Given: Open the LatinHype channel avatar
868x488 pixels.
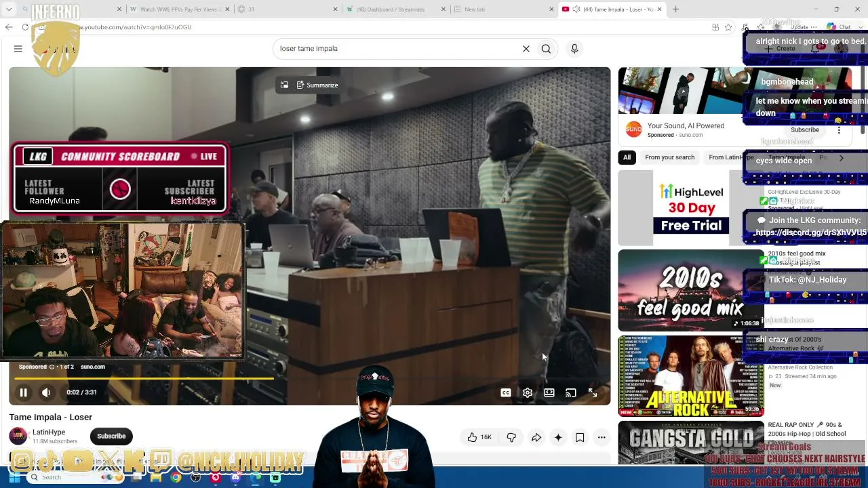Looking at the screenshot, I should pyautogui.click(x=18, y=436).
